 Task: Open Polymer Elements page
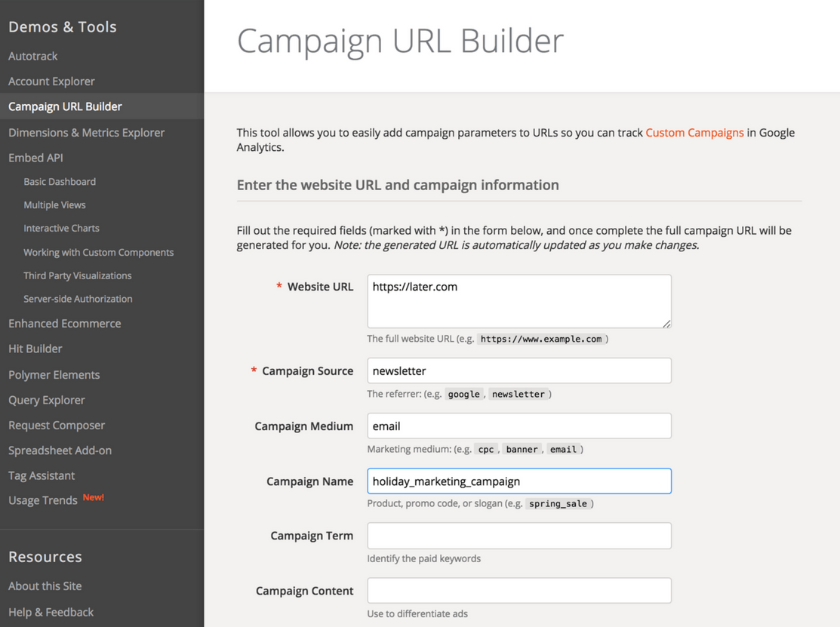click(x=54, y=375)
